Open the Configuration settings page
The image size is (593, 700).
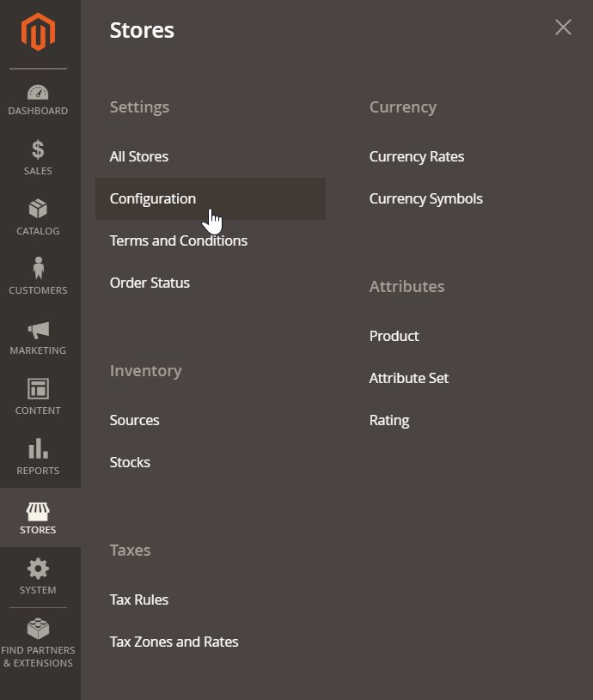(153, 198)
